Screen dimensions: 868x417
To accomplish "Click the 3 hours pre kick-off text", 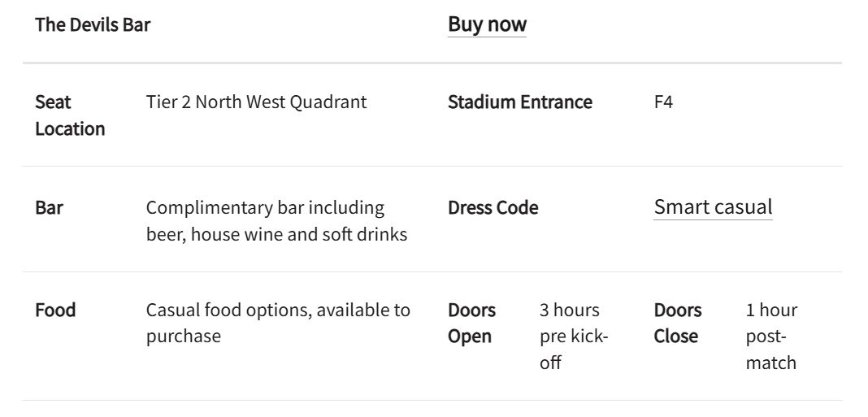I will click(574, 336).
